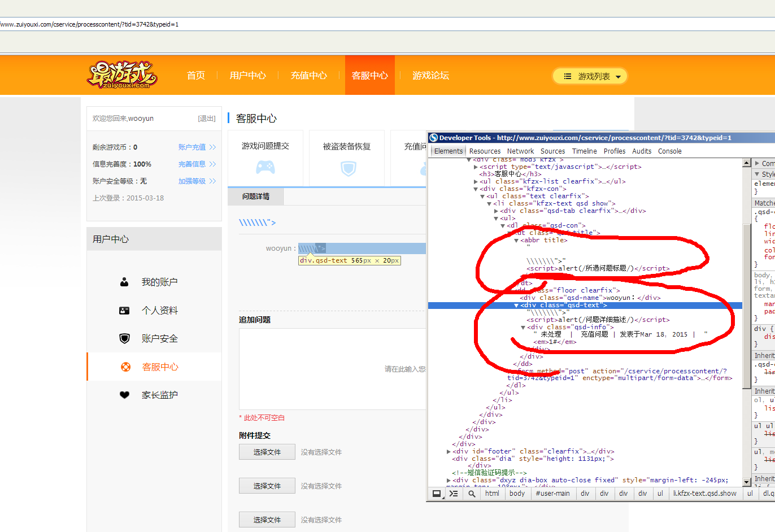Expand the div class dxyz dia-box node
This screenshot has width=775, height=532.
pos(449,481)
